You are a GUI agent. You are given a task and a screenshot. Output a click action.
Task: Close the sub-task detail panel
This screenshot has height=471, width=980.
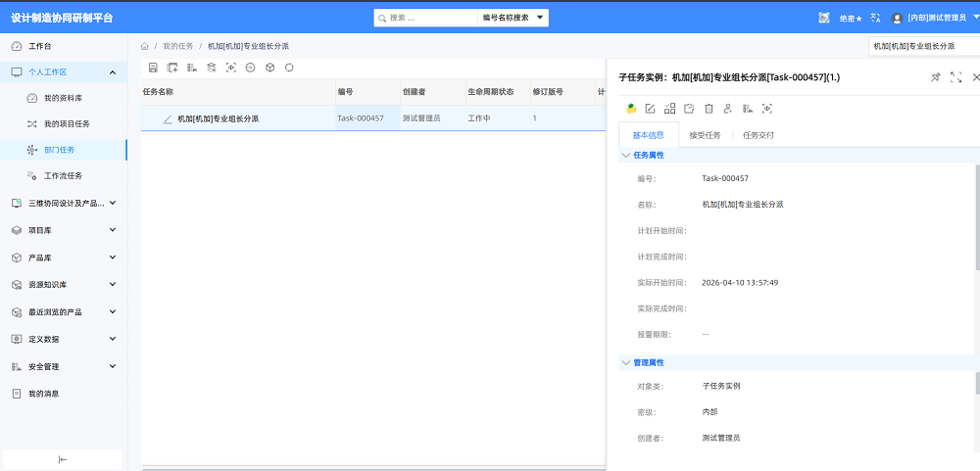click(976, 77)
